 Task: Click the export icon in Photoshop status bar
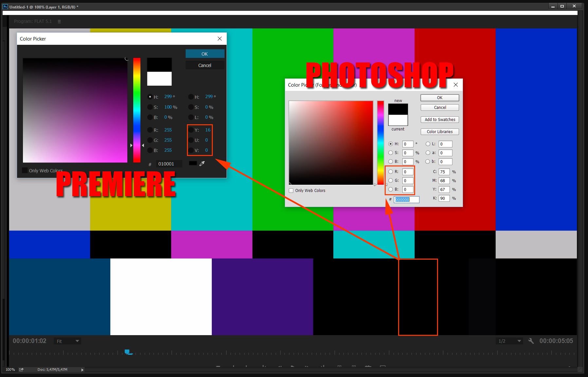(21, 369)
